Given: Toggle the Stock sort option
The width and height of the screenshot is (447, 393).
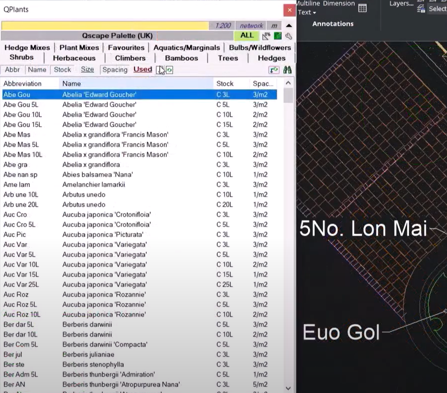Looking at the screenshot, I should [62, 70].
